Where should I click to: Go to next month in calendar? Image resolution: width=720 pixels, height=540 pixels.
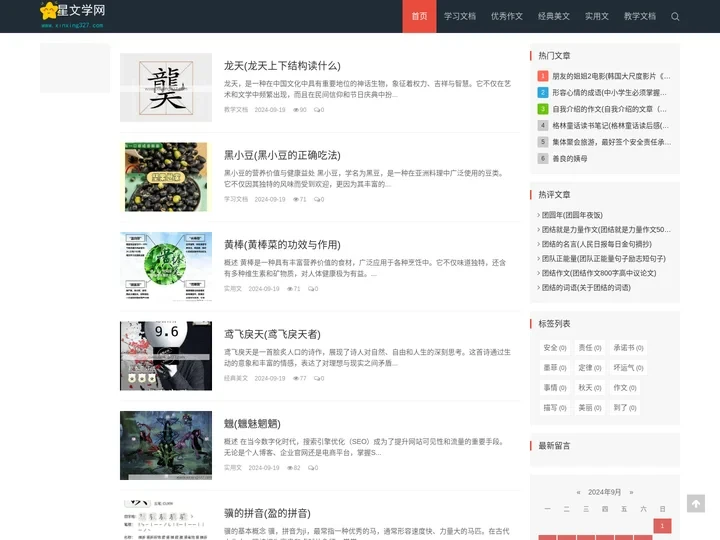631,492
